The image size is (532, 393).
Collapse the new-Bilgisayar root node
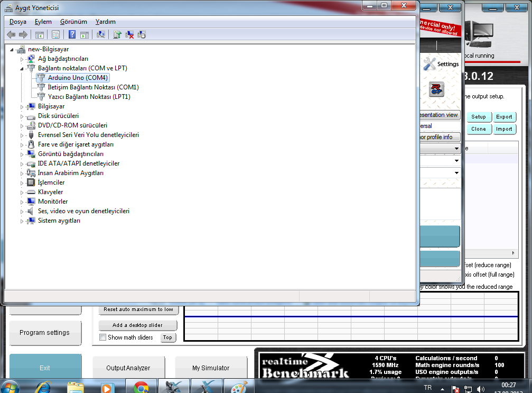click(12, 50)
